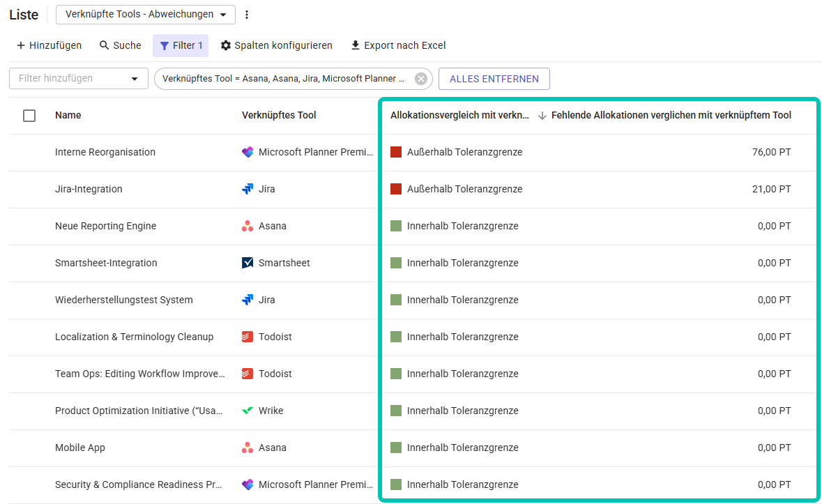Sort by the Verknüpftes Tool column header
Image resolution: width=822 pixels, height=504 pixels.
[x=279, y=115]
